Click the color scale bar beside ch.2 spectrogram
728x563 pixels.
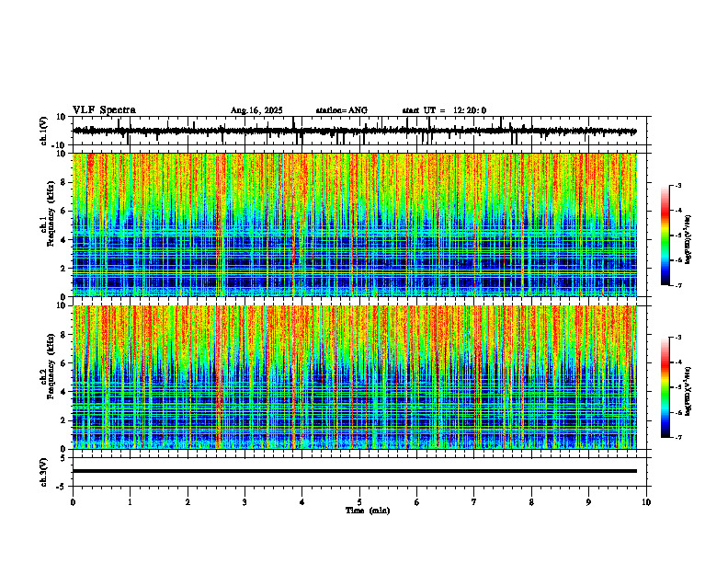tap(665, 387)
